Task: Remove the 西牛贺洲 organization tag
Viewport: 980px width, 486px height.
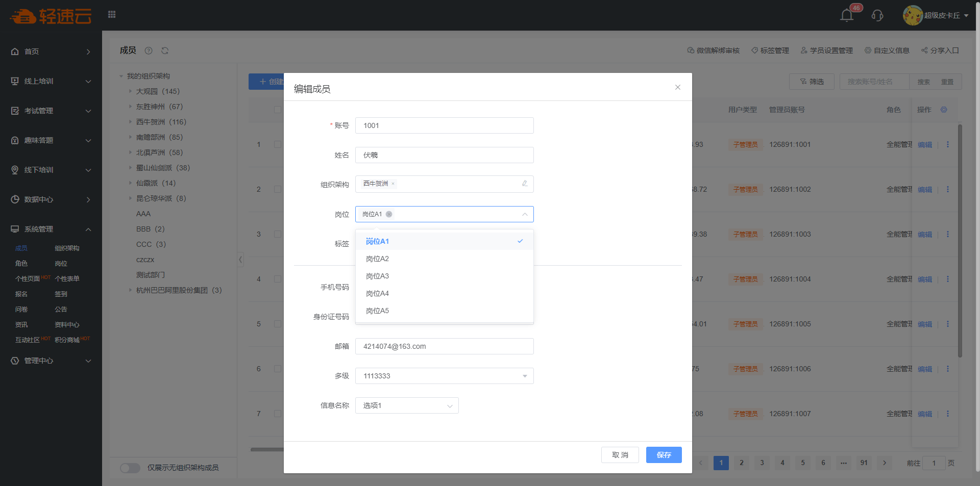Action: click(393, 184)
